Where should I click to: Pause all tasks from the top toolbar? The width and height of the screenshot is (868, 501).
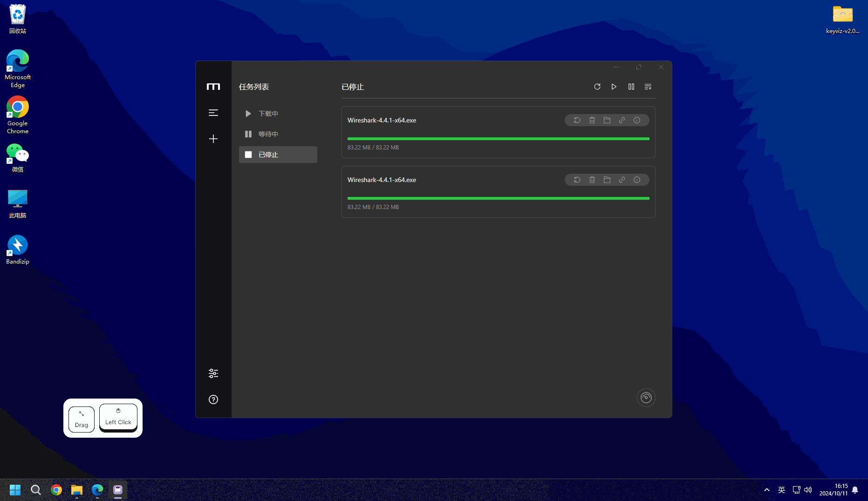coord(631,87)
